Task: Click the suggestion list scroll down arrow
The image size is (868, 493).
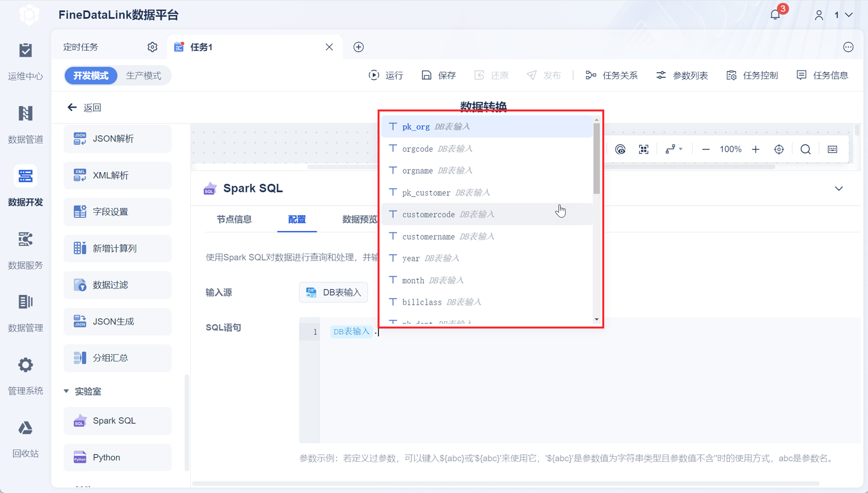Action: point(597,319)
